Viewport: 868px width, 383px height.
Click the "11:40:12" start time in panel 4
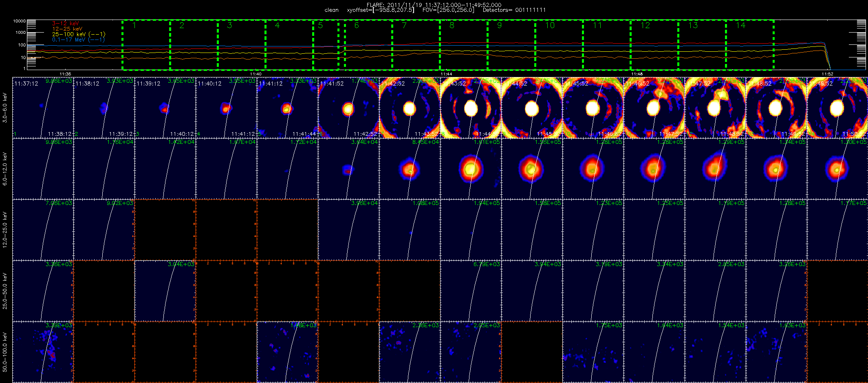[209, 84]
